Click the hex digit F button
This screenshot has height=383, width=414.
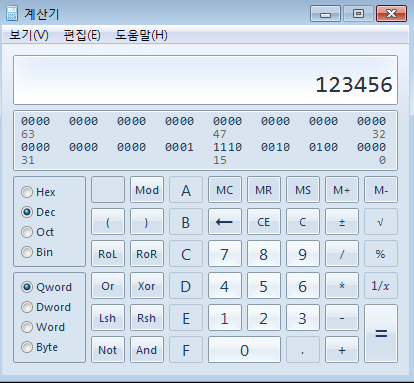[x=186, y=350]
